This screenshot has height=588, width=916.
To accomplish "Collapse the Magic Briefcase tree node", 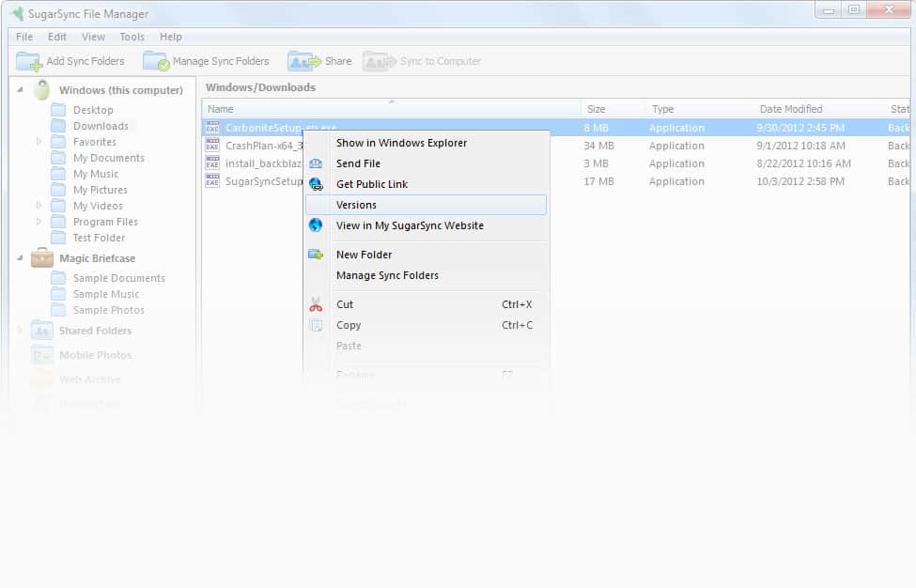I will click(21, 258).
